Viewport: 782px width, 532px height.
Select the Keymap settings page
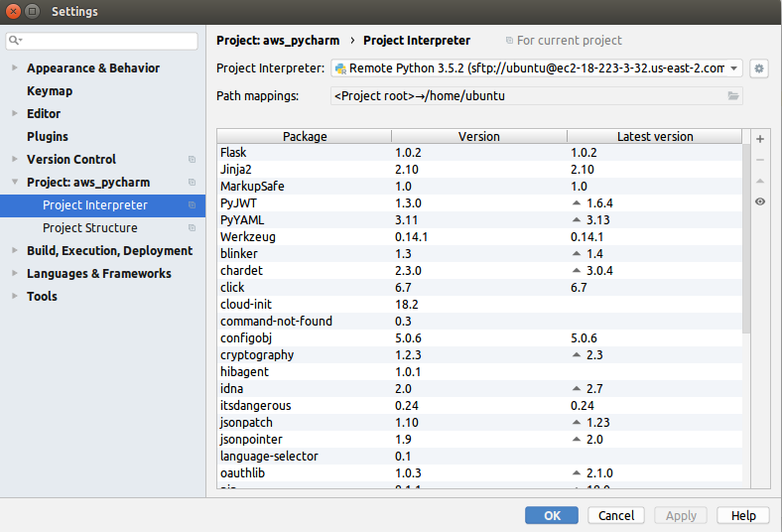point(50,91)
